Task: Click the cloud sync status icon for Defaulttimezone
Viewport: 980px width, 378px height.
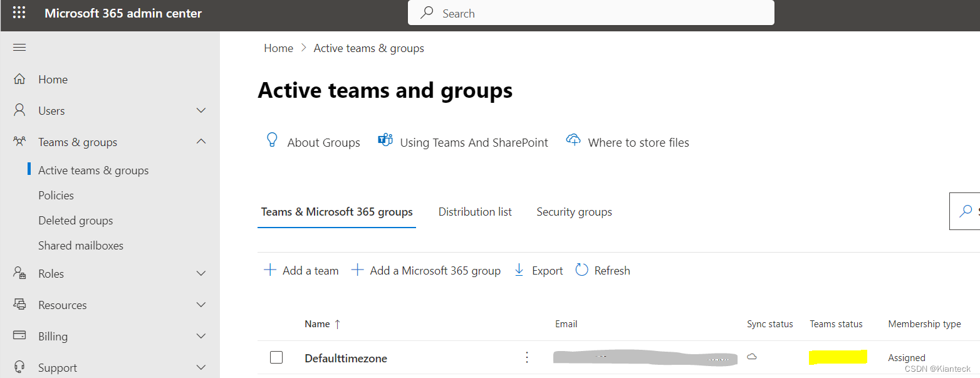Action: click(x=752, y=357)
